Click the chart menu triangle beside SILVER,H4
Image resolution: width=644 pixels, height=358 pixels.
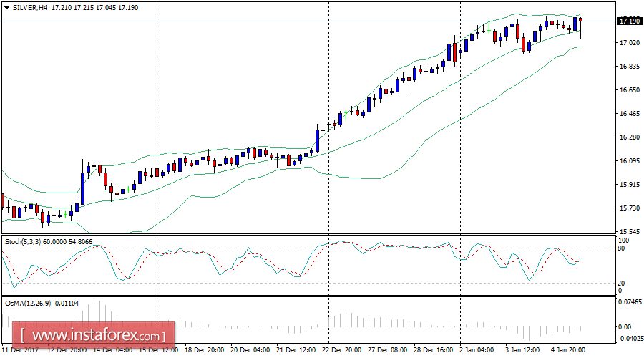coord(6,8)
